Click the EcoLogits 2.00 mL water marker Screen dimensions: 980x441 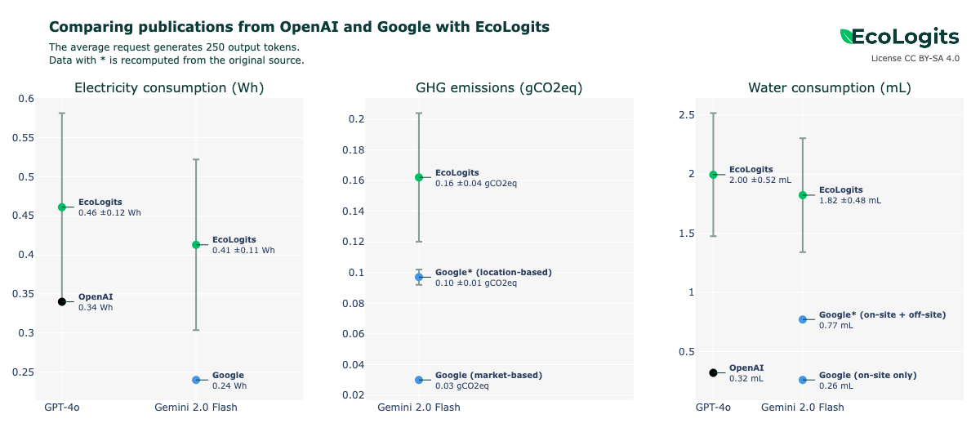coord(713,175)
